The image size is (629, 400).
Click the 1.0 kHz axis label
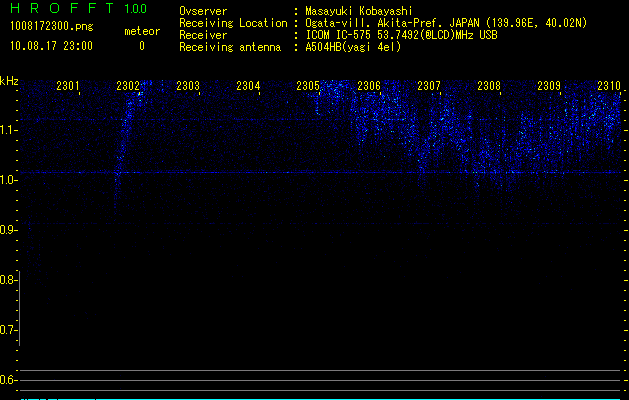pos(8,180)
